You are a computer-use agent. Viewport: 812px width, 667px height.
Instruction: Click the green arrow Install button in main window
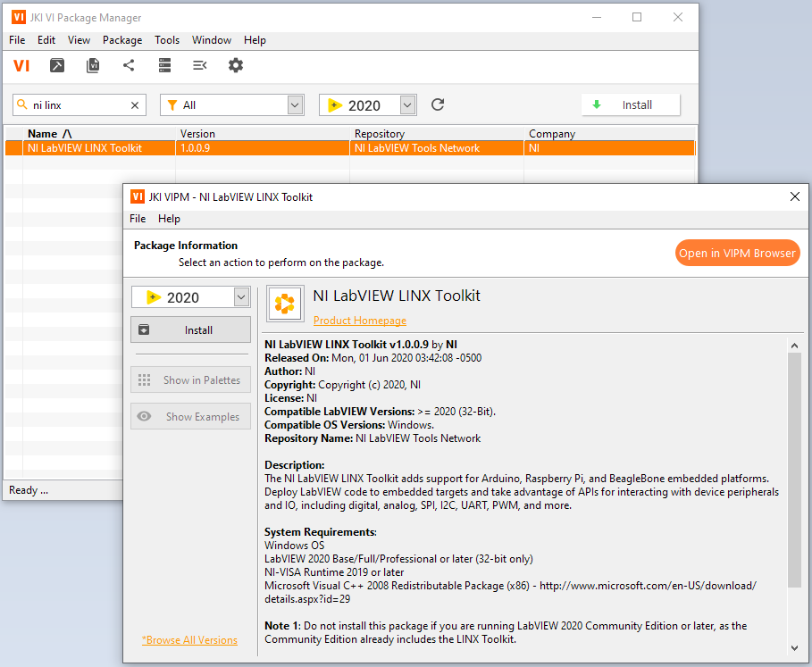[631, 105]
